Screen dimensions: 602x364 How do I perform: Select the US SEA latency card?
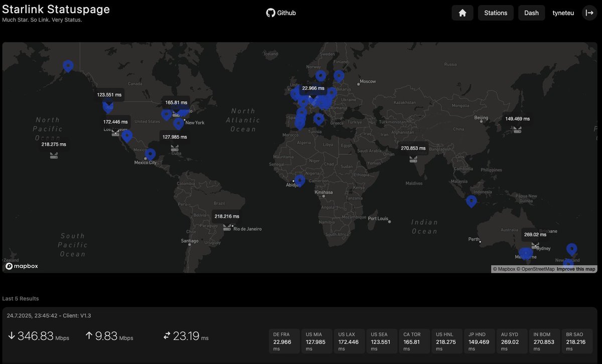tap(382, 341)
